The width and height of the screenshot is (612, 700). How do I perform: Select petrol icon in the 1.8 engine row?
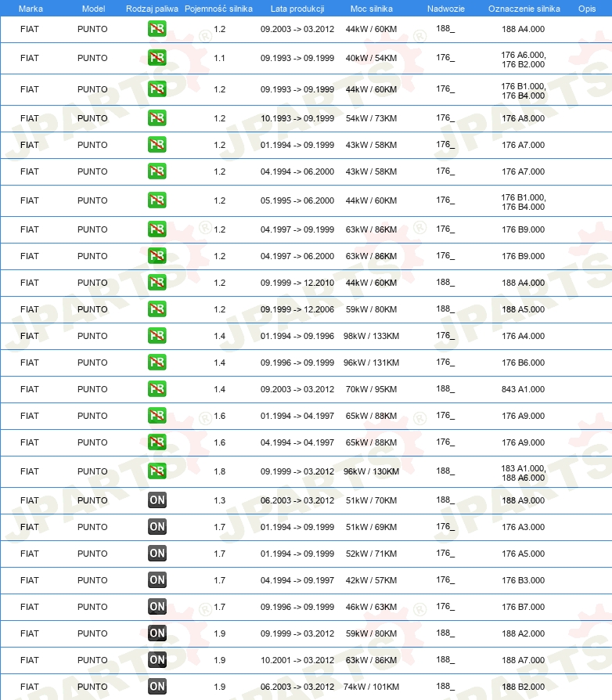157,471
